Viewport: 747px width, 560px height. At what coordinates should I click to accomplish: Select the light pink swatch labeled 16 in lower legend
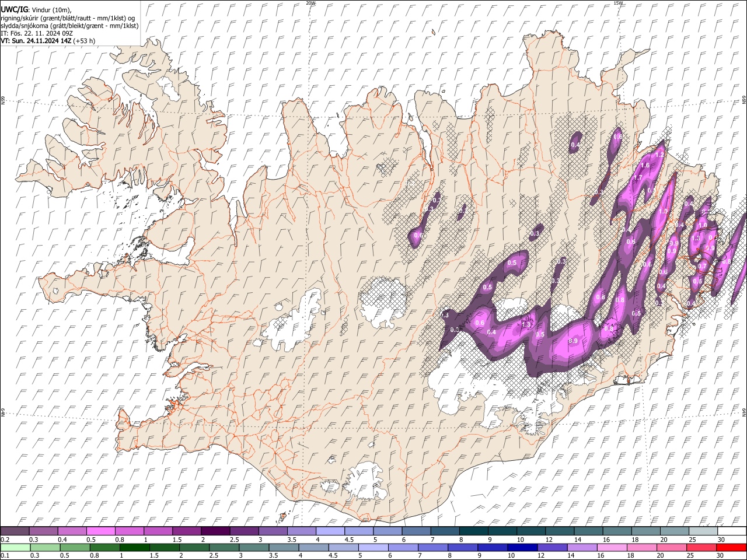coord(612,547)
